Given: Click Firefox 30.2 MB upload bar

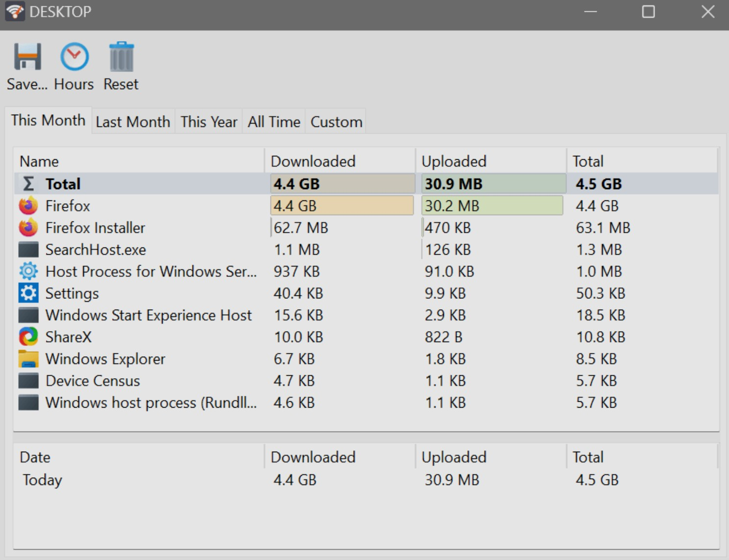Looking at the screenshot, I should (x=492, y=206).
